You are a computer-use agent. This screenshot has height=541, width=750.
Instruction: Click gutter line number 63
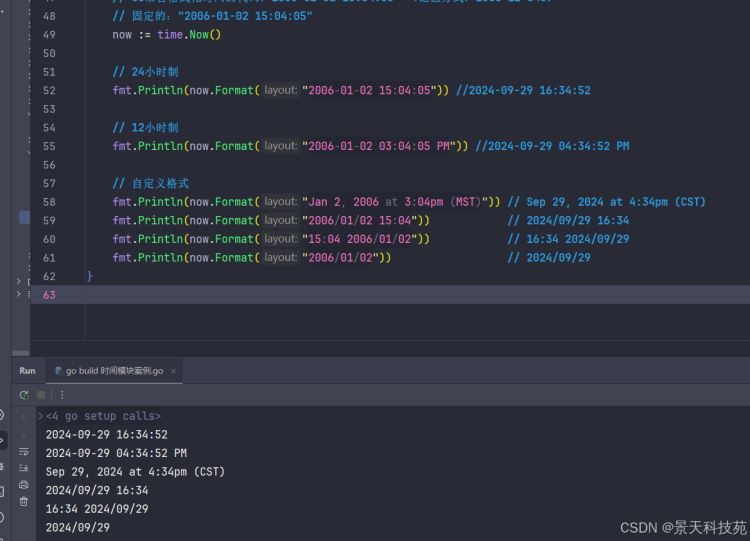pyautogui.click(x=49, y=295)
